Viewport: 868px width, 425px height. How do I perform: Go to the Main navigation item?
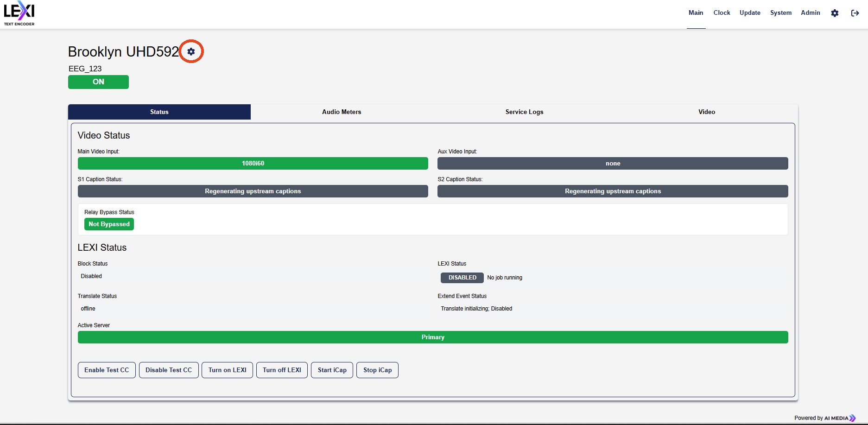coord(696,13)
